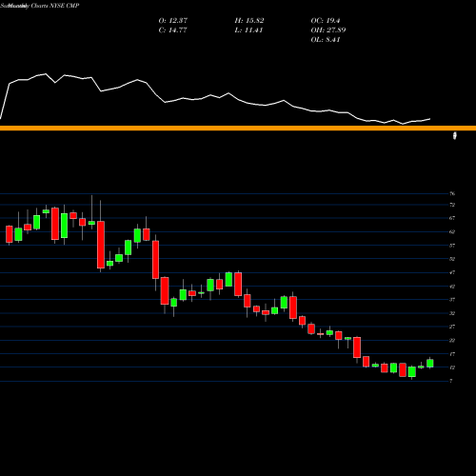Click the 'OH: 27.89' value

[x=328, y=30]
